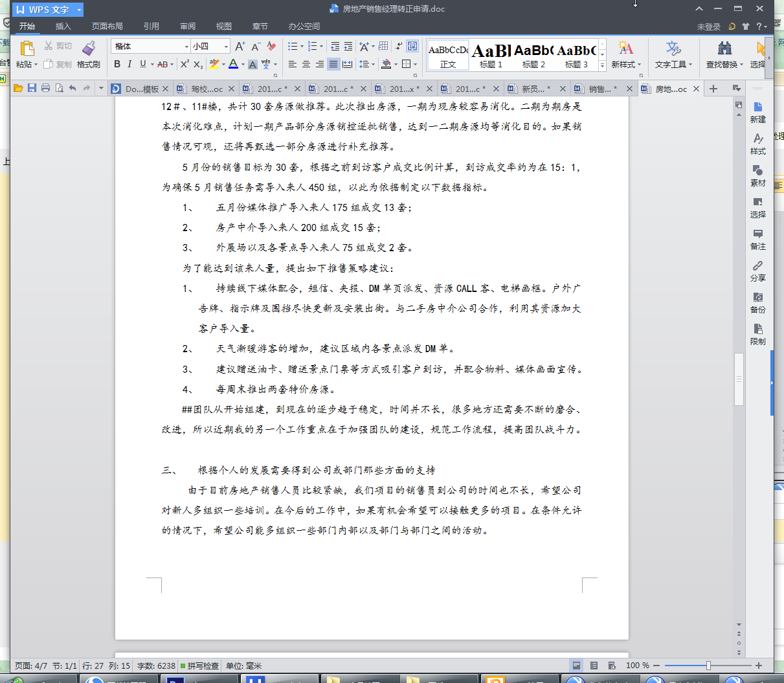Switch to 插入 ribbon tab

(x=63, y=27)
